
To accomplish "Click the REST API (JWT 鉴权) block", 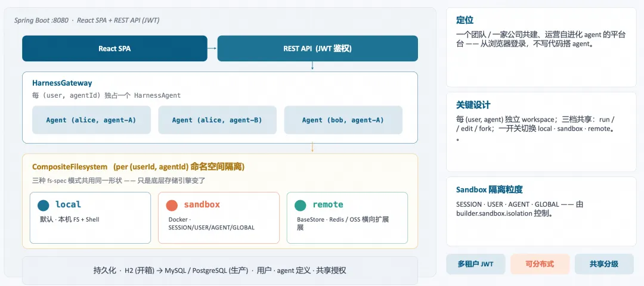I will point(317,48).
